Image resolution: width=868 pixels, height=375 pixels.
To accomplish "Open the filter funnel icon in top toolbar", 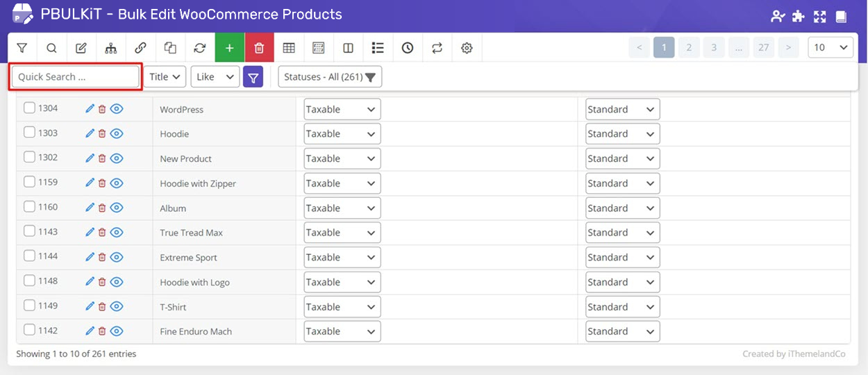I will (x=22, y=48).
